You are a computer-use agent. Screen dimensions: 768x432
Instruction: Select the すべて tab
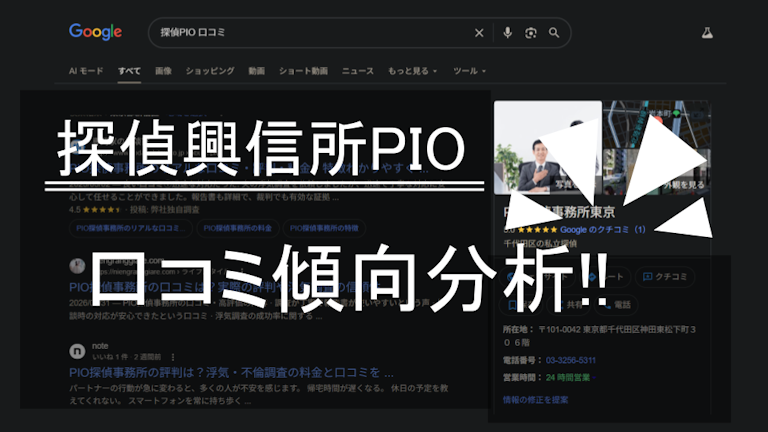point(129,71)
